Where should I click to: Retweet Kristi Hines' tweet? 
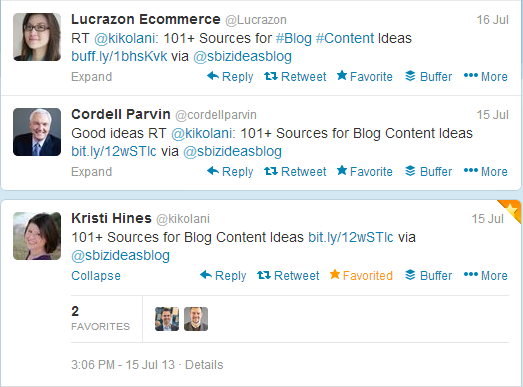coord(288,276)
